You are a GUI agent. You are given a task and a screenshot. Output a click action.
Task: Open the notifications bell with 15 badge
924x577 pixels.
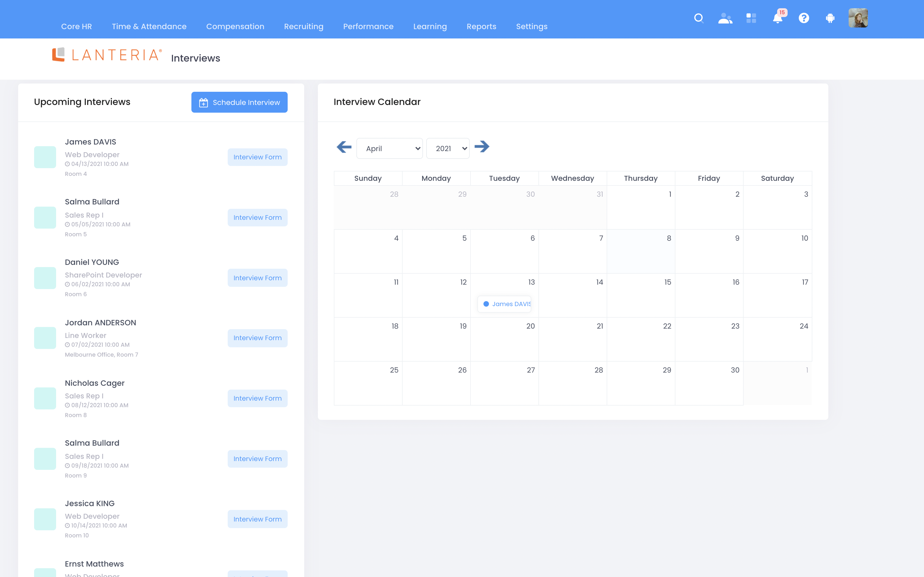click(x=777, y=18)
